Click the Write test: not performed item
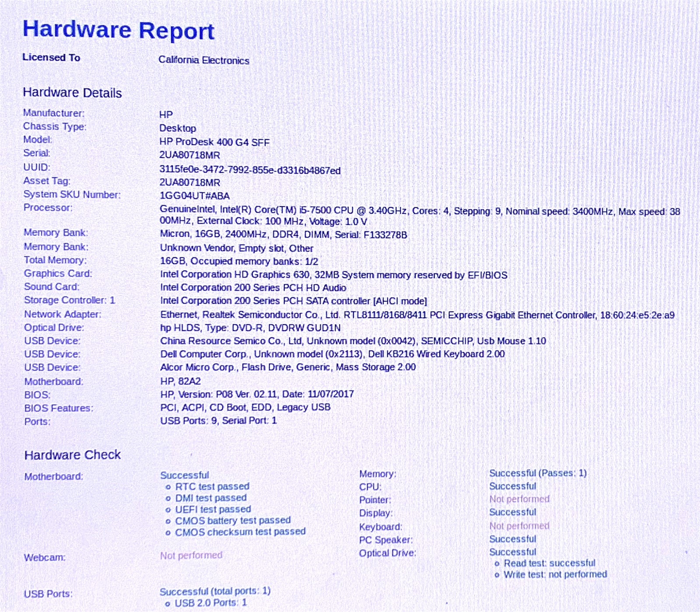700x612 pixels. 555,574
